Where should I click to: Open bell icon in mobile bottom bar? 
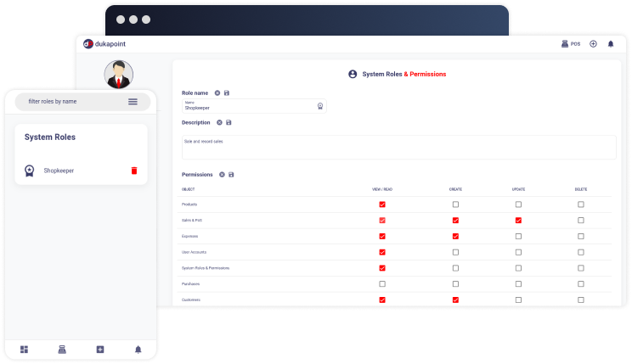[138, 349]
